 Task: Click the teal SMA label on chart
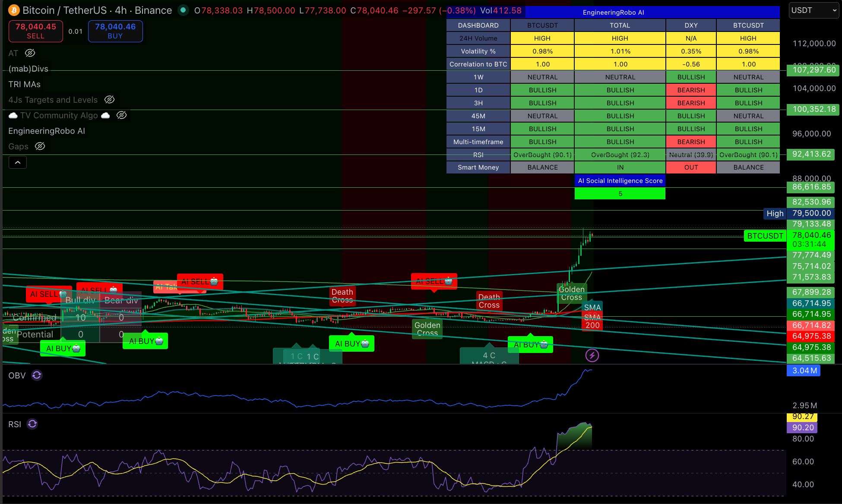point(592,307)
